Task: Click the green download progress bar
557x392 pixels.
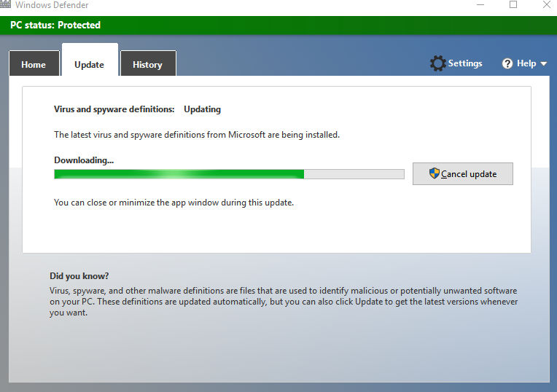Action: (x=229, y=174)
